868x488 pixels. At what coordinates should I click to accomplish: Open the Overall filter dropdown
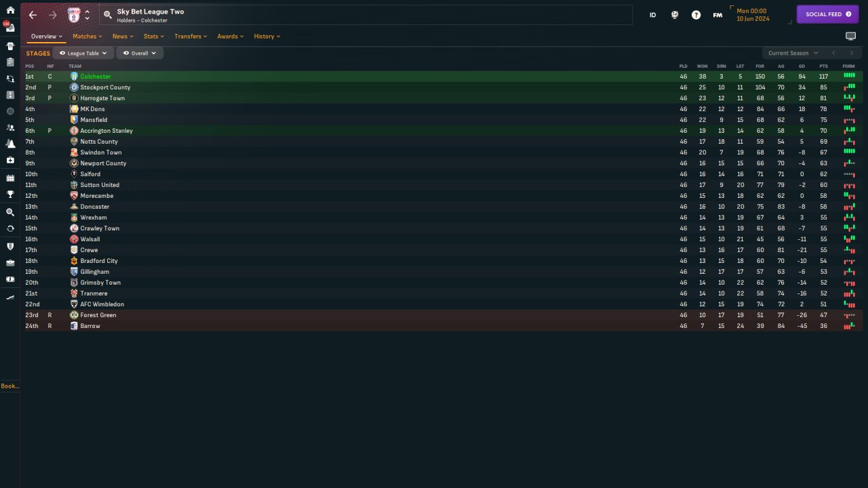tap(140, 53)
